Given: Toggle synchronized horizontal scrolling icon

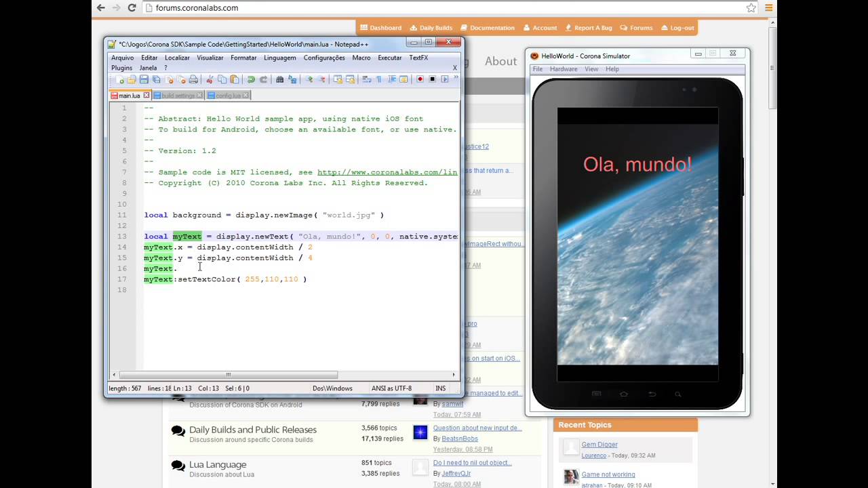Looking at the screenshot, I should point(351,79).
